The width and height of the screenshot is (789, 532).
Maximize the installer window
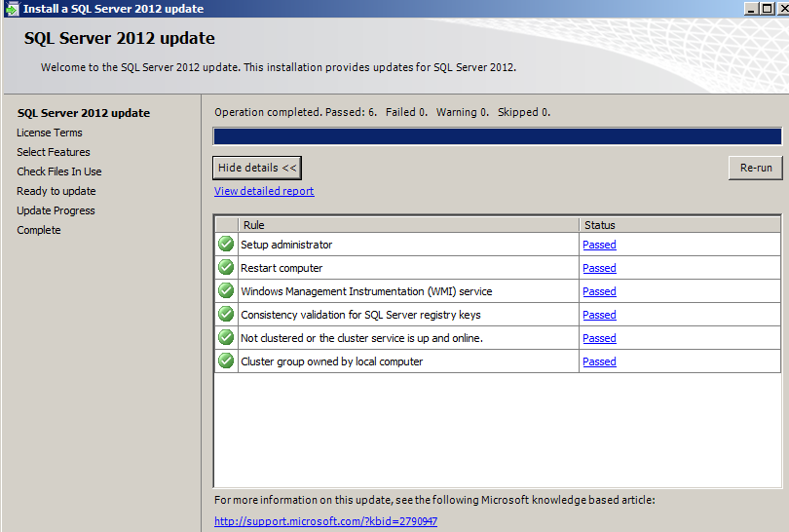767,9
